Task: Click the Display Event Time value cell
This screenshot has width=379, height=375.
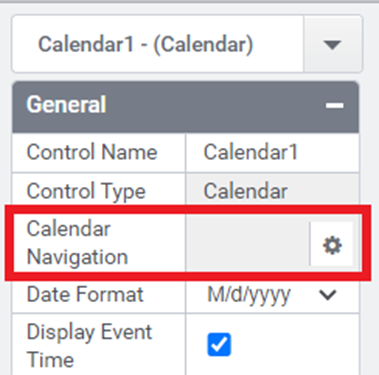Action: [x=272, y=344]
